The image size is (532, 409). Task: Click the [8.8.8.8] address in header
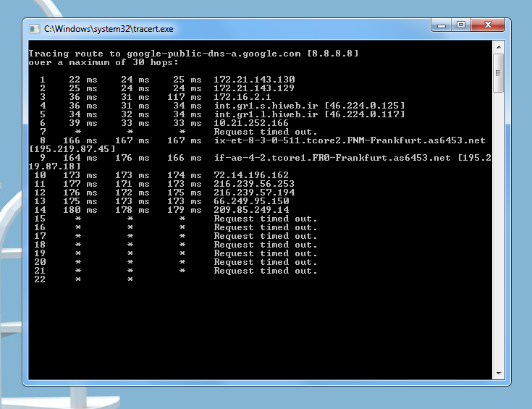332,54
